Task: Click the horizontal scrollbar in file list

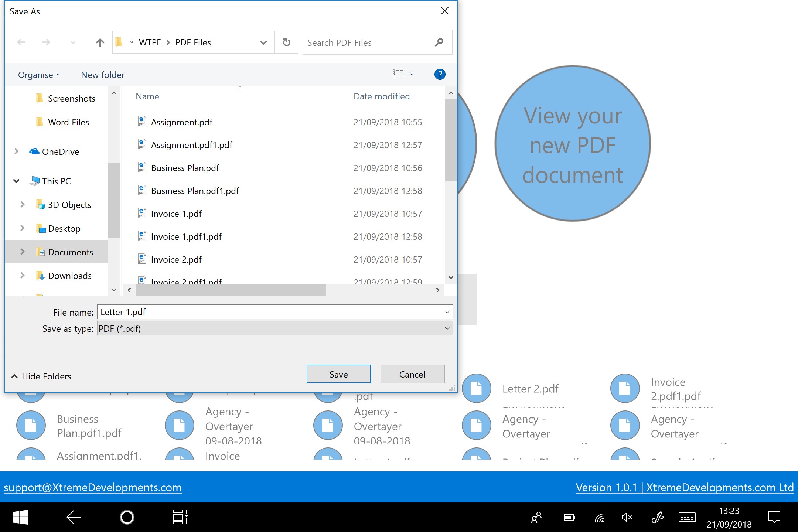Action: point(231,290)
